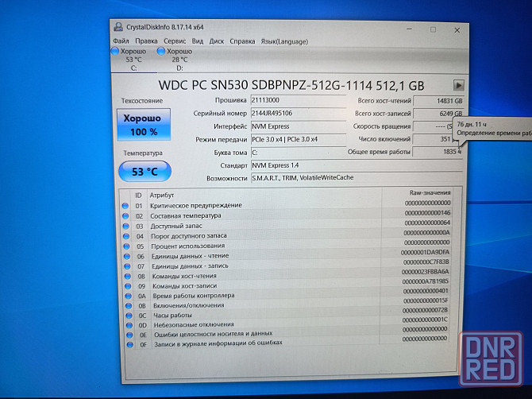Click status icon for Порог доступного запаса
The height and width of the screenshot is (399, 532).
[126, 236]
